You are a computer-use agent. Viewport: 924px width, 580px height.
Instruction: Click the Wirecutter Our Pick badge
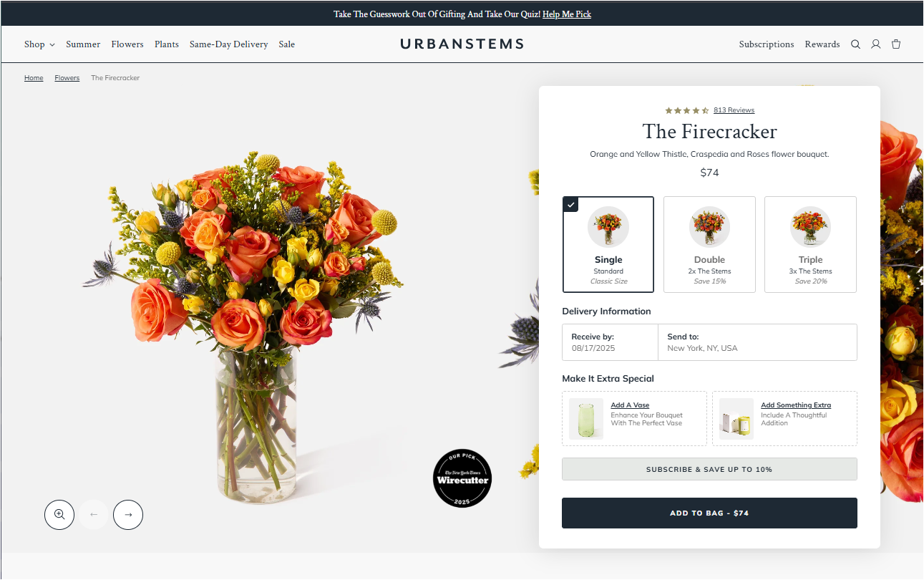click(462, 478)
